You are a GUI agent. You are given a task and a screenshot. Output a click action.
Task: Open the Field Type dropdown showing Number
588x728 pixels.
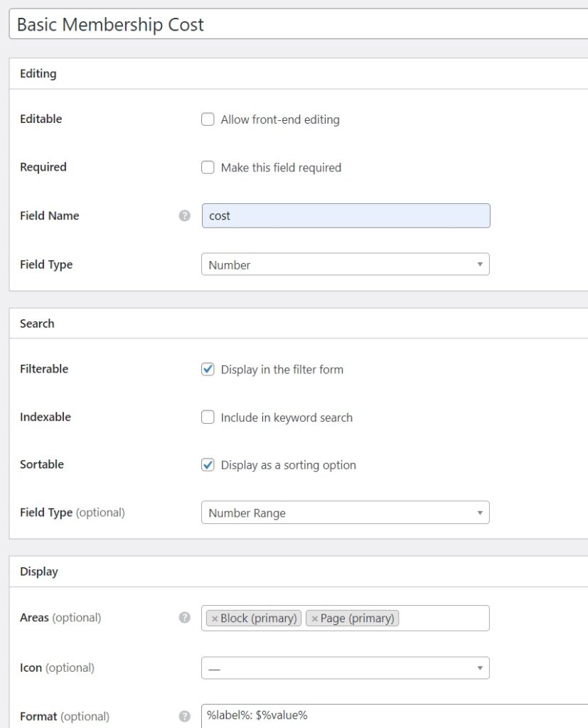(345, 264)
